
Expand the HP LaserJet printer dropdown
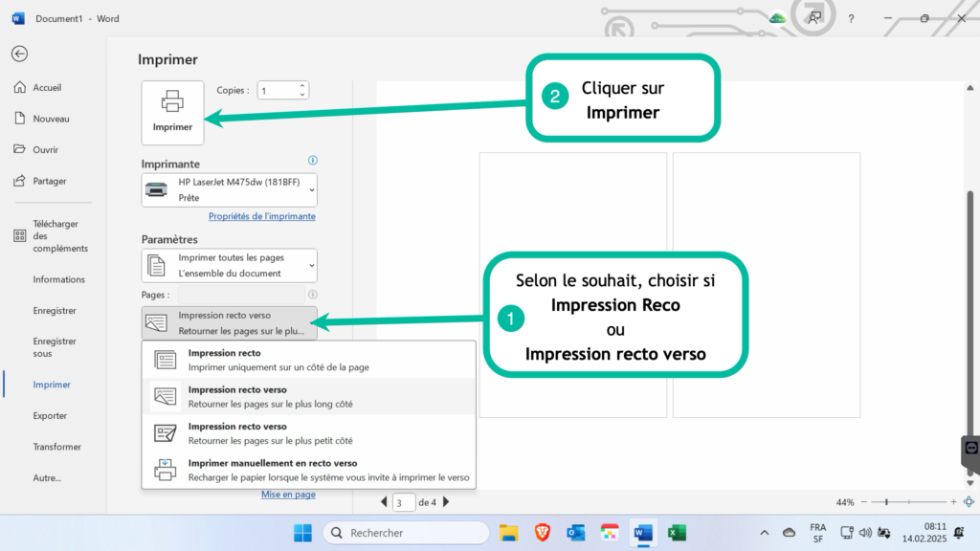[230, 190]
